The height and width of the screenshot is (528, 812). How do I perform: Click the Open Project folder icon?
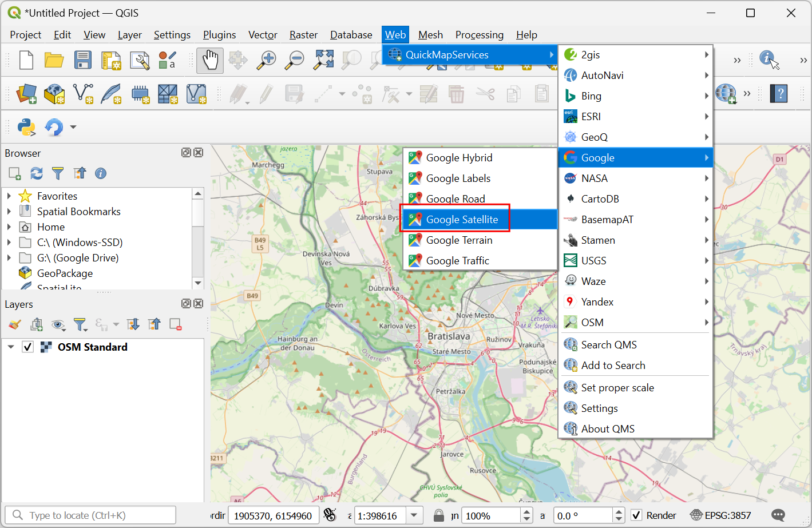54,60
